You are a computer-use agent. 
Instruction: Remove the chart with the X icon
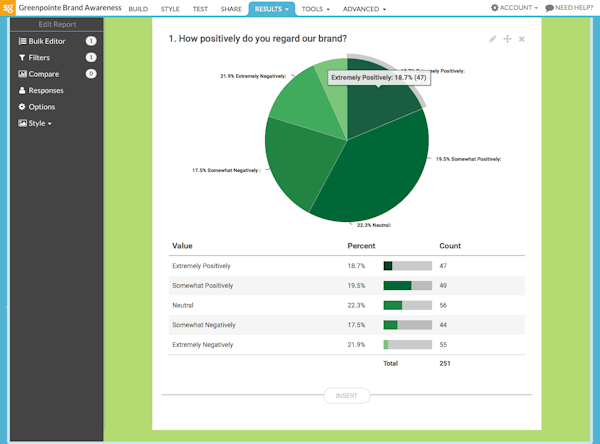click(522, 39)
